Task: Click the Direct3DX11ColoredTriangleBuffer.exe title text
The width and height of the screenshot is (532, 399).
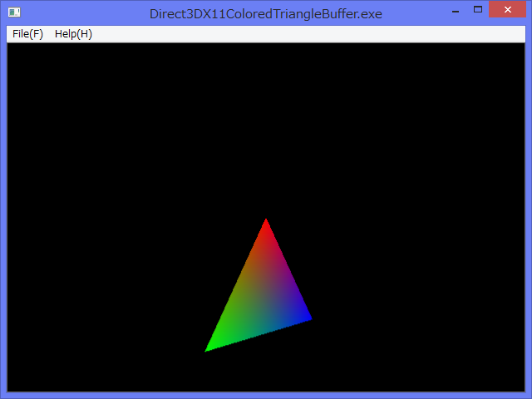Action: click(266, 14)
